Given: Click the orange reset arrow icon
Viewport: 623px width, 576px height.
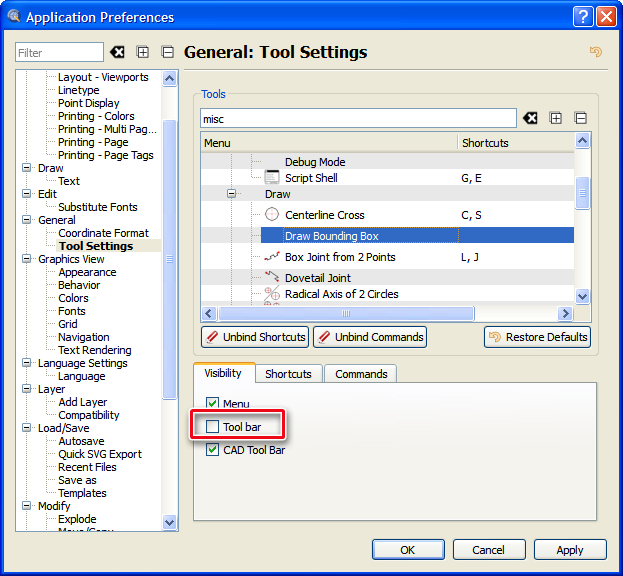Looking at the screenshot, I should (596, 52).
